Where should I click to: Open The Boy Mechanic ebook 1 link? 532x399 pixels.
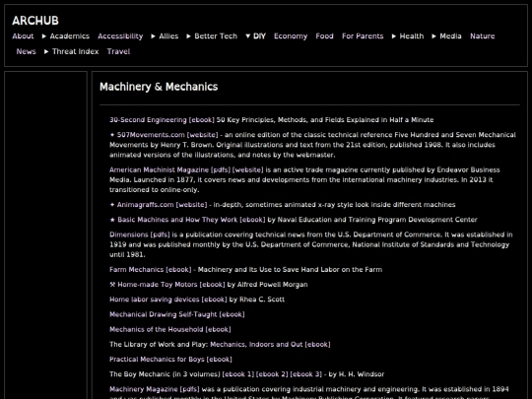coord(238,374)
